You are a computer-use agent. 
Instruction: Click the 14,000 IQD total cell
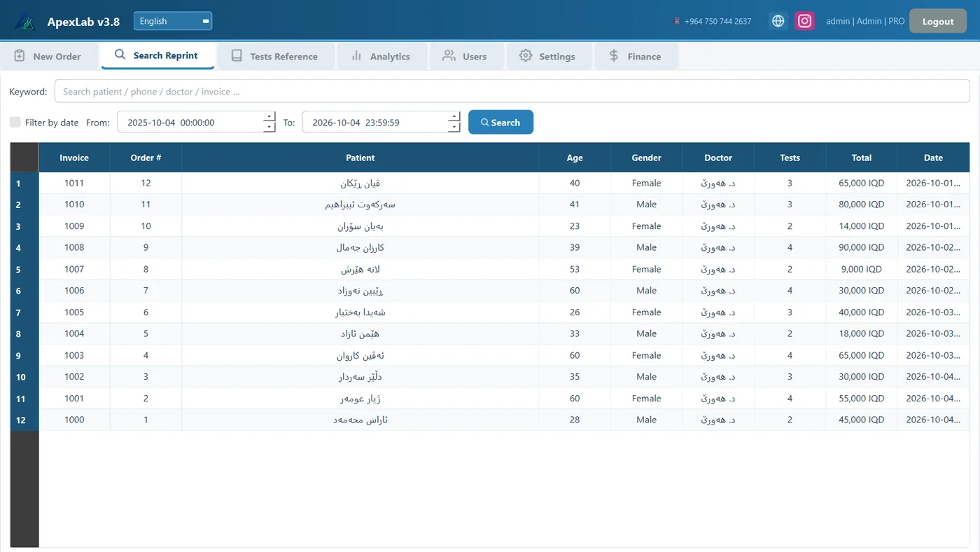coord(862,226)
